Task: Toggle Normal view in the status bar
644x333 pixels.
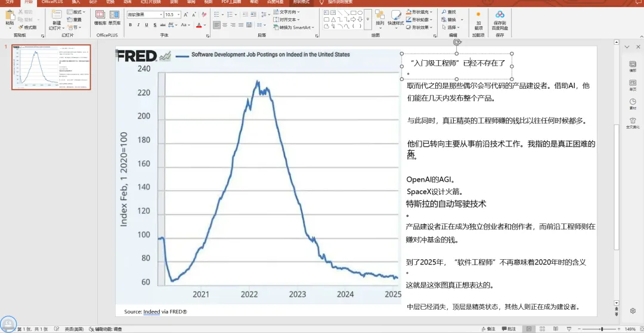Action: click(529, 329)
